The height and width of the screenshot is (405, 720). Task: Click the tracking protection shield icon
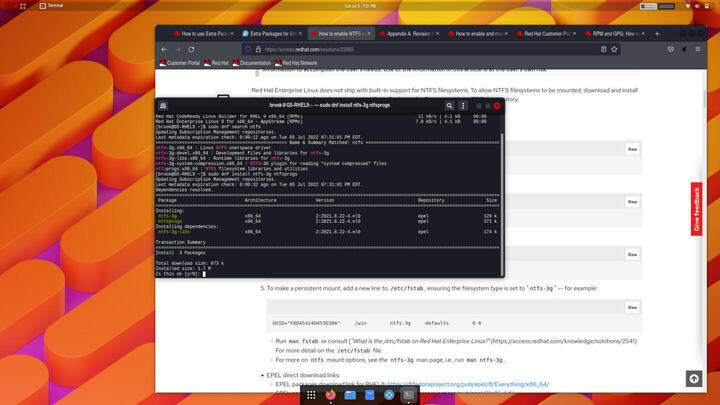click(248, 49)
